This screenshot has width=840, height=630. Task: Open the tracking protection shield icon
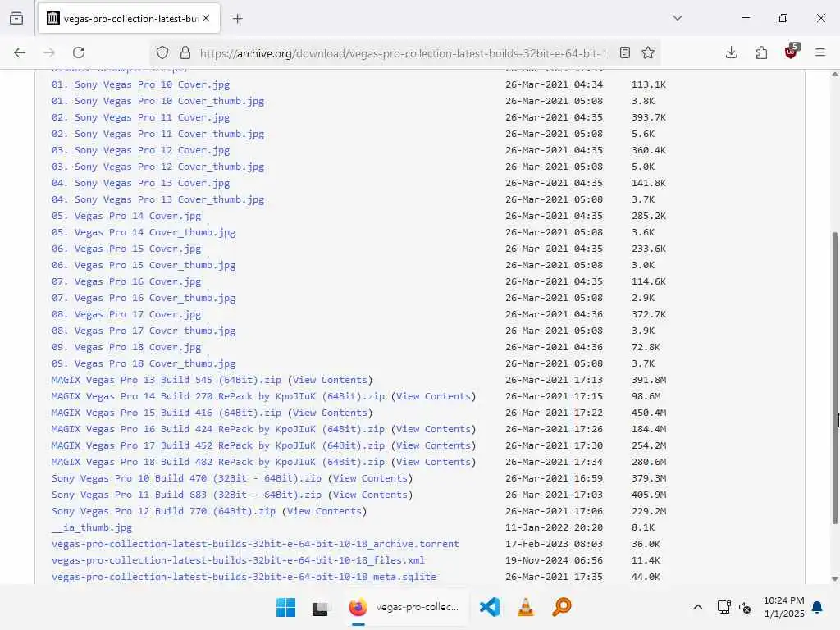[162, 52]
